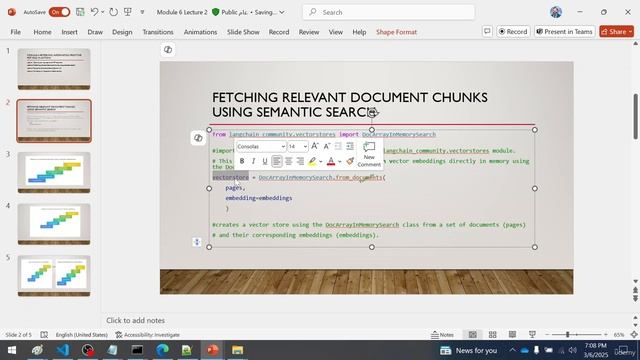This screenshot has width=640, height=360.
Task: Toggle Underline formatting
Action: tap(264, 161)
